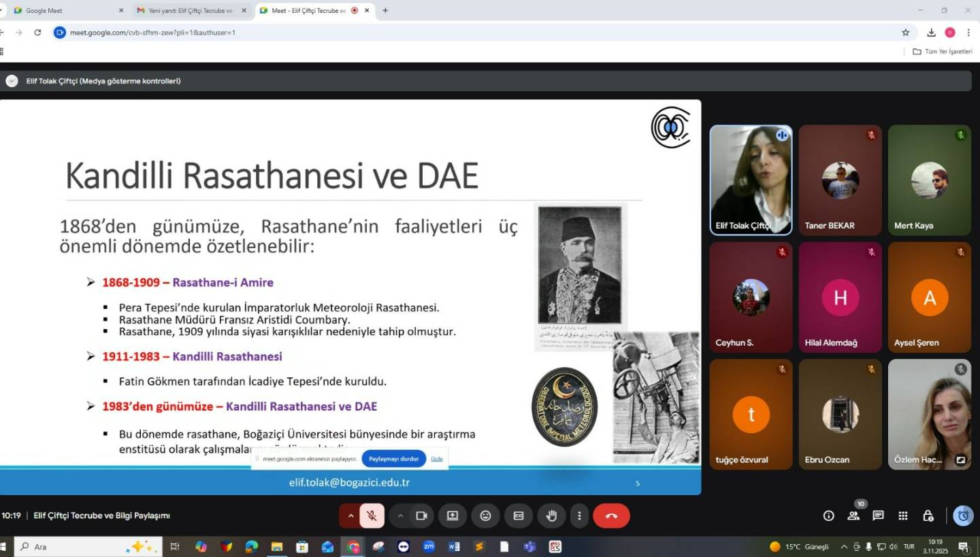Expand the video settings chevron
Image resolution: width=980 pixels, height=557 pixels.
[x=400, y=516]
